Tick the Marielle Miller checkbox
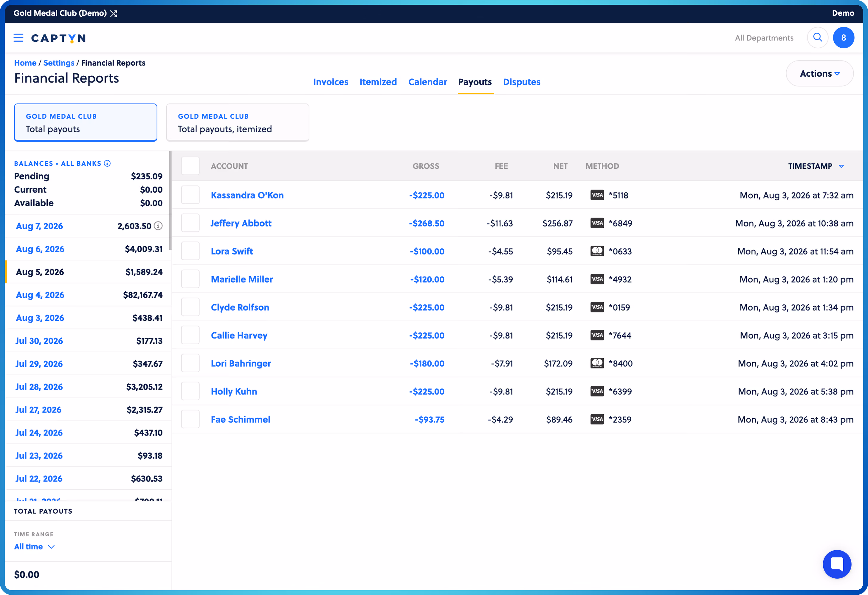Viewport: 868px width, 595px height. click(190, 279)
